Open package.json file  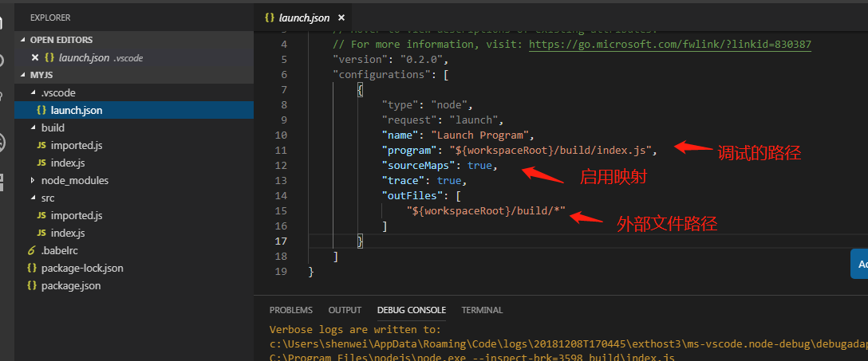tap(134, 286)
